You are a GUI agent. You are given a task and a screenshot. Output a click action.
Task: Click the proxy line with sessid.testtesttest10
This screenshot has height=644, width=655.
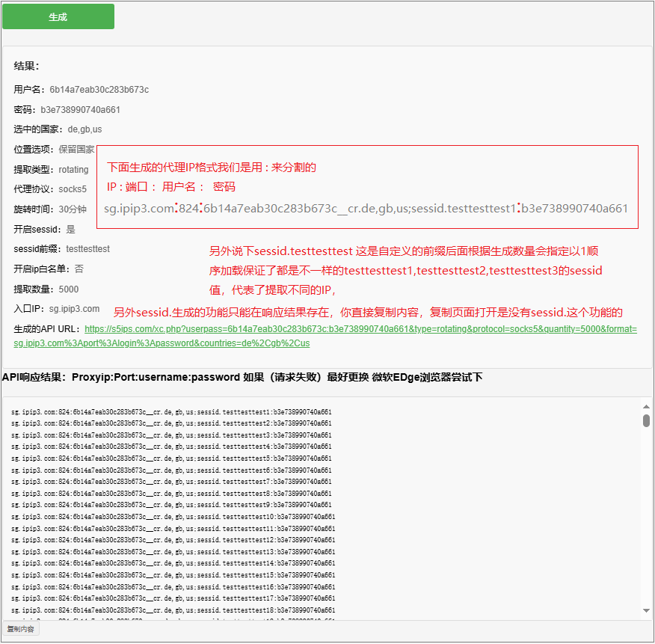coord(173,517)
